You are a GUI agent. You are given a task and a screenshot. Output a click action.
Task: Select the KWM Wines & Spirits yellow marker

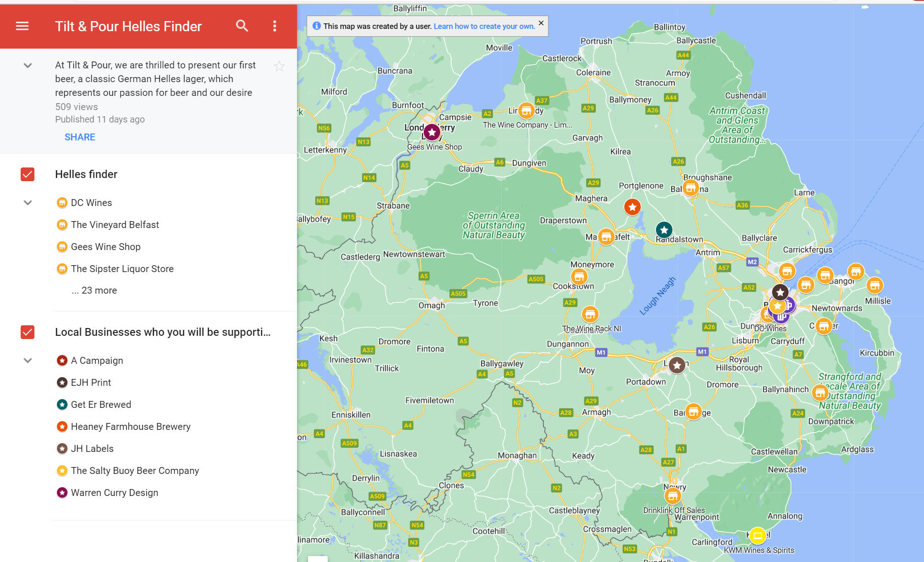click(757, 535)
